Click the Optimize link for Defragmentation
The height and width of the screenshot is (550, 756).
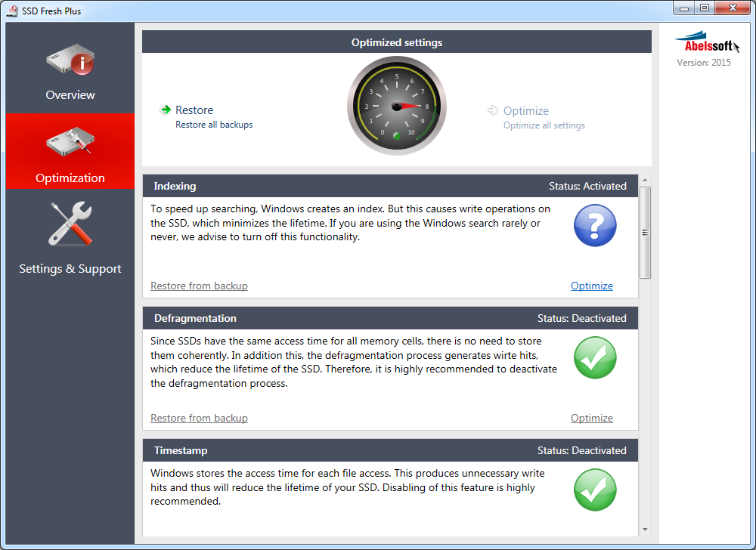[592, 418]
